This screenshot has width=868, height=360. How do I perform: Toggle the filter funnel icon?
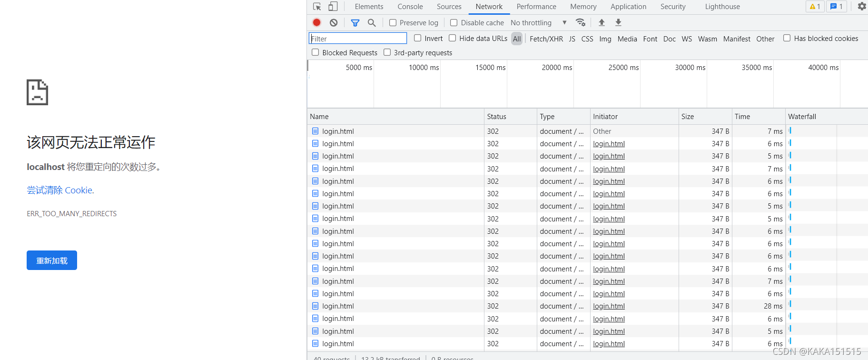click(355, 22)
